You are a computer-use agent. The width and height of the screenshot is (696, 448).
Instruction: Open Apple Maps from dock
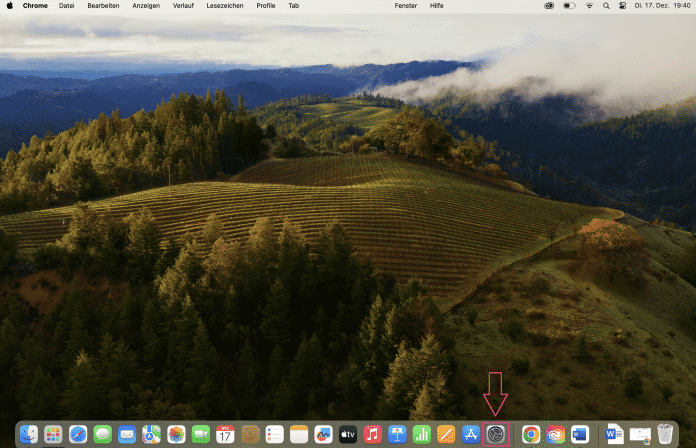tap(151, 434)
